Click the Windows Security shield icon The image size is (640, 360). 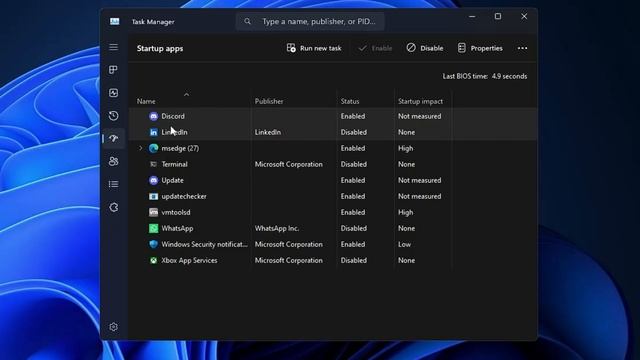pyautogui.click(x=153, y=244)
